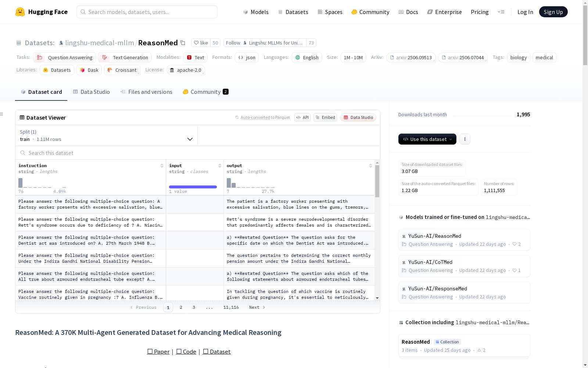Click the Sign Up button
Screen dimensions: 588x368
click(x=553, y=12)
